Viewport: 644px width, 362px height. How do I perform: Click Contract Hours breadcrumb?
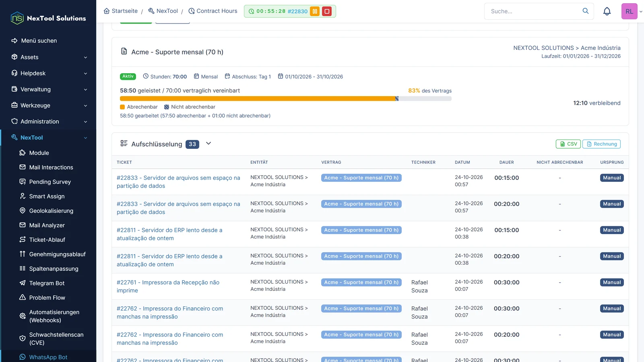point(213,11)
